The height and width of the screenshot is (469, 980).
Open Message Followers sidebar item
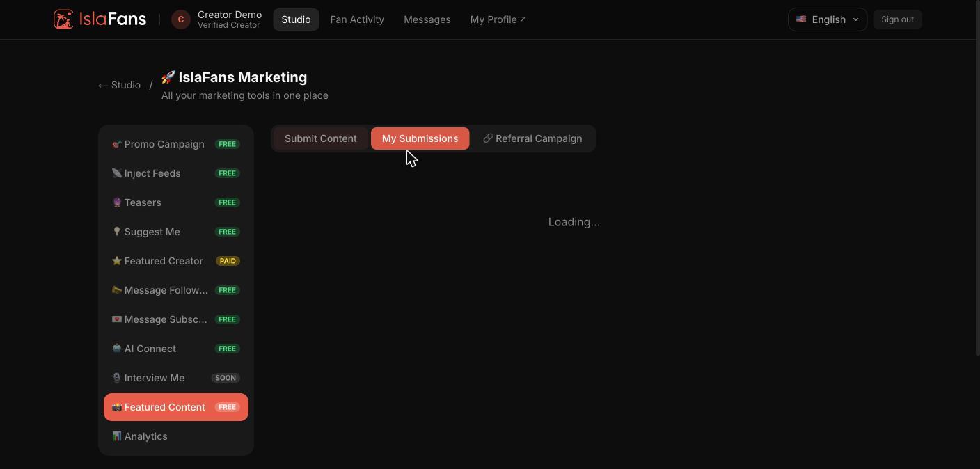tap(176, 290)
